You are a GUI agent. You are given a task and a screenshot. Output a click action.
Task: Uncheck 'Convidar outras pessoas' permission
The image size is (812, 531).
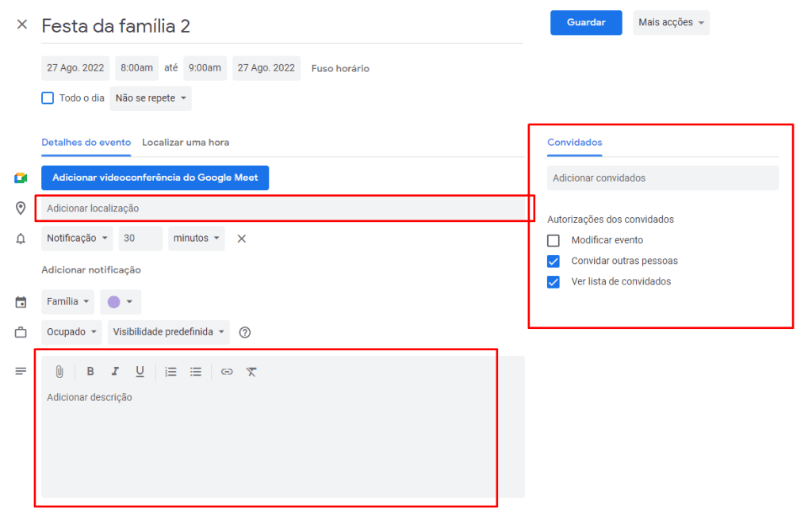coord(553,260)
